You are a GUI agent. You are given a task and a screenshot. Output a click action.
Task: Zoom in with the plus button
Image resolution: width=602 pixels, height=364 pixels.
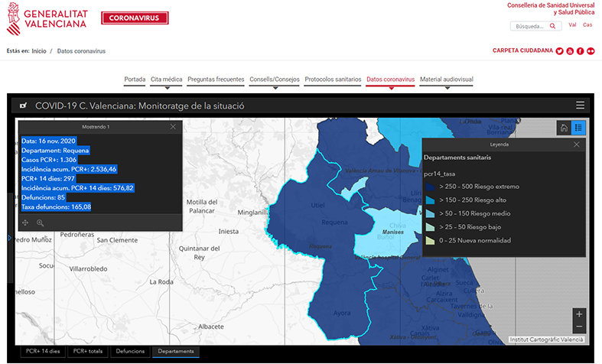[x=579, y=314]
